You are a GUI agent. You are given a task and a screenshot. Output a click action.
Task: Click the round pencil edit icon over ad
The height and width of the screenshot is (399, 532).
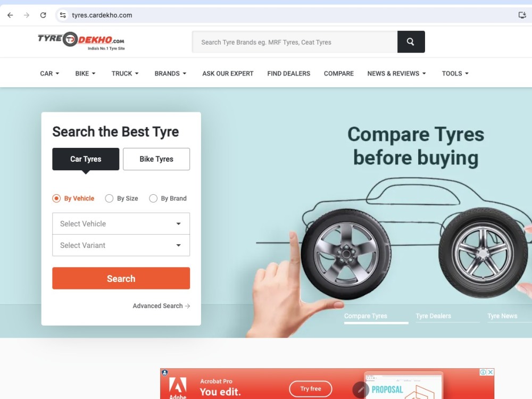(361, 390)
